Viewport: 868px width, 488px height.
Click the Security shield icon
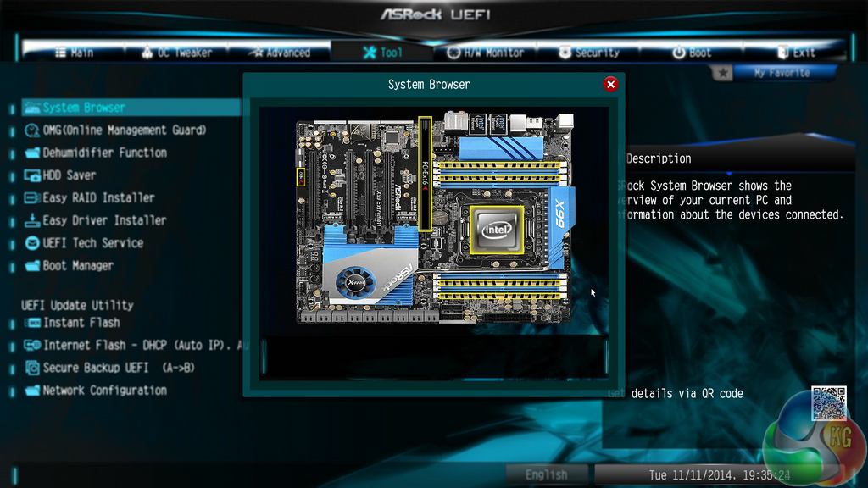tap(565, 53)
